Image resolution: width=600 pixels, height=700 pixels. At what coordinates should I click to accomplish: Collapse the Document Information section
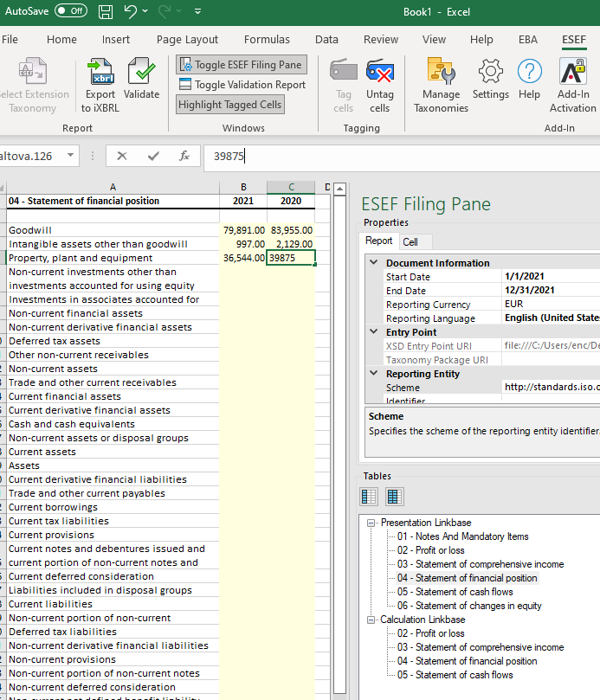pos(373,263)
